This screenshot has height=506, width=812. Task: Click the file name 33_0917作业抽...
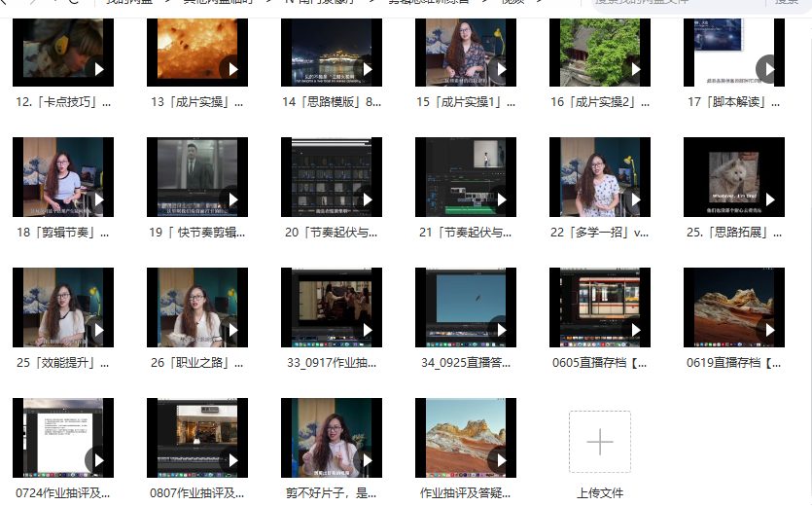click(332, 363)
